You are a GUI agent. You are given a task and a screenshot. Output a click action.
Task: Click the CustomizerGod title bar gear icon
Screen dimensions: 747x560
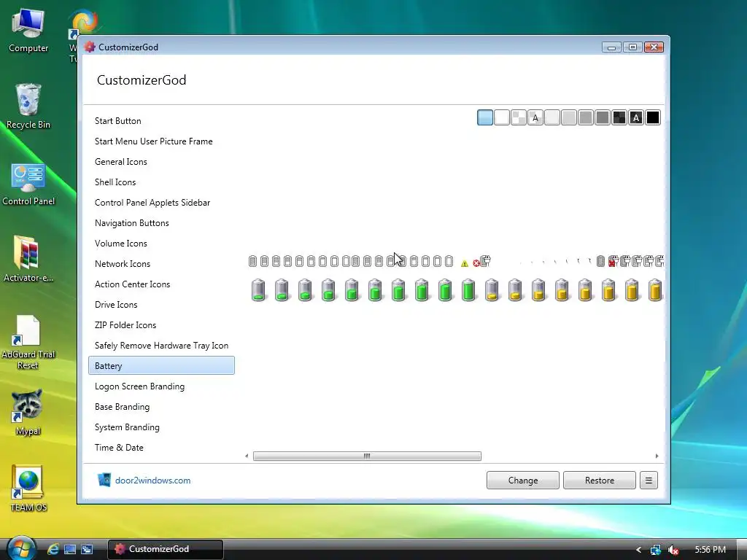(x=90, y=47)
